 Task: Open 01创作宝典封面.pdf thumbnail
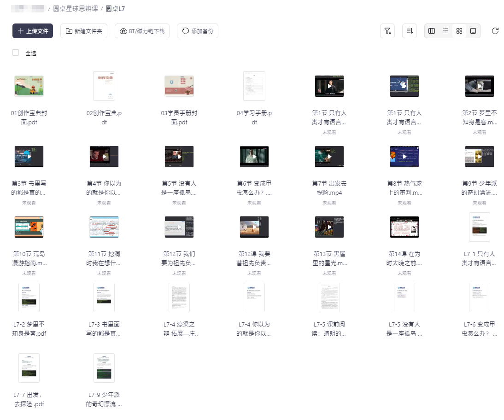(x=29, y=86)
